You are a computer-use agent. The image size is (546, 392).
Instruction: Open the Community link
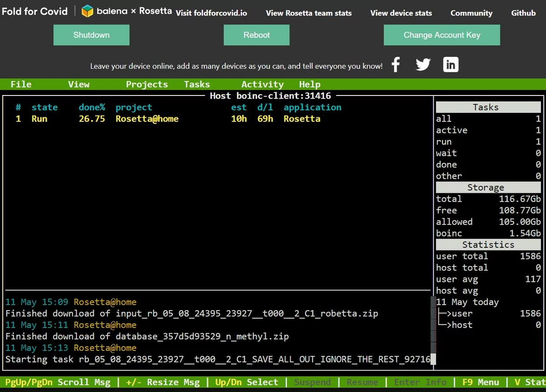click(471, 13)
